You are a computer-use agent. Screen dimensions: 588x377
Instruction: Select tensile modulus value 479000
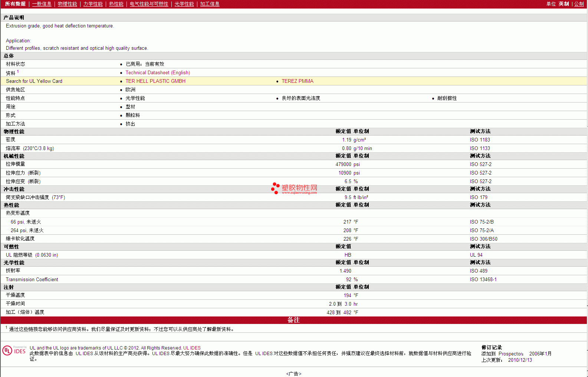pyautogui.click(x=344, y=164)
